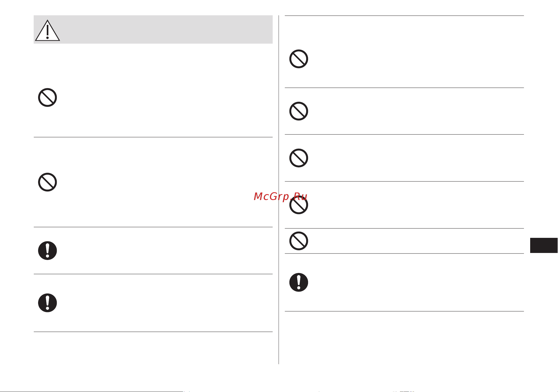The image size is (558, 392).
Task: Select the second prohibition icon in left column
Action: pyautogui.click(x=47, y=182)
